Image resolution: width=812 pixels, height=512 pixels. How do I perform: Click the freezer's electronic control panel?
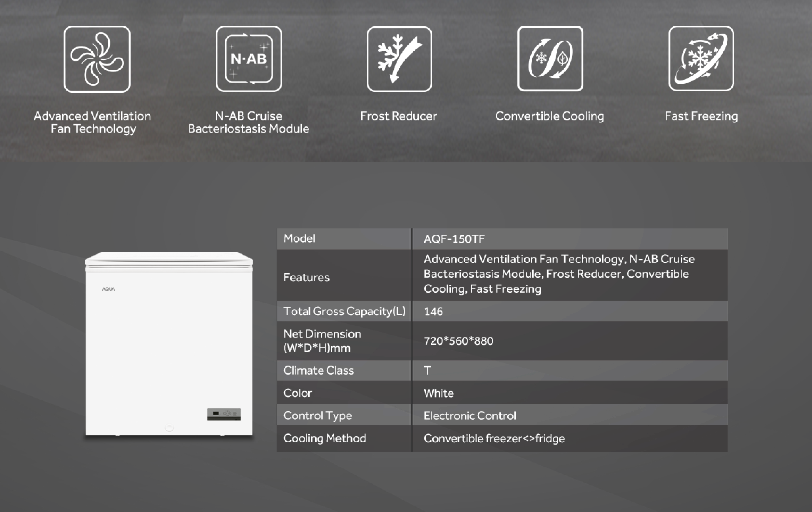coord(224,414)
